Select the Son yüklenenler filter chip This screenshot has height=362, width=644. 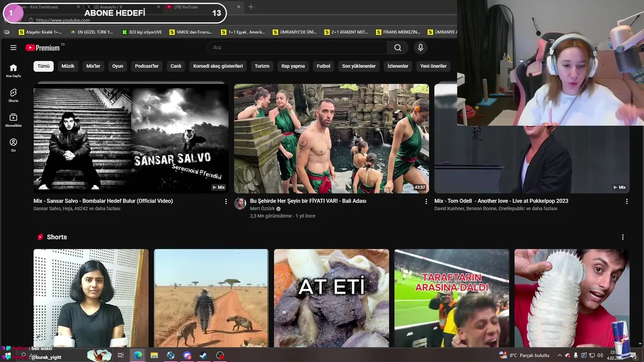359,66
